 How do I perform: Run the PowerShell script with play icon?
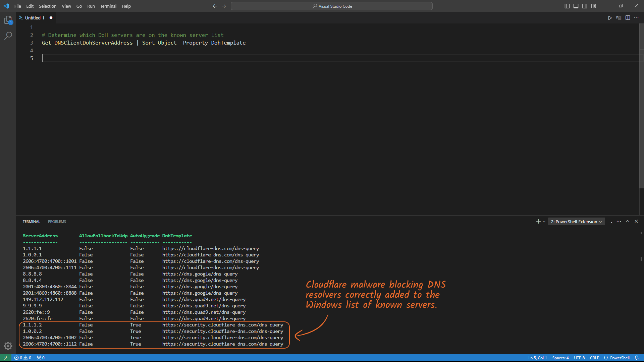click(x=610, y=18)
